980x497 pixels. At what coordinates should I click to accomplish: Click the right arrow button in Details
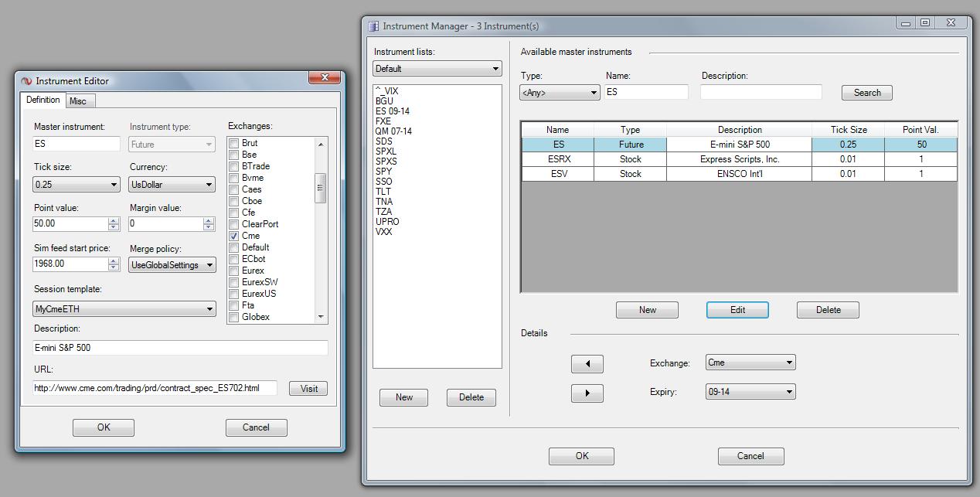click(x=587, y=393)
